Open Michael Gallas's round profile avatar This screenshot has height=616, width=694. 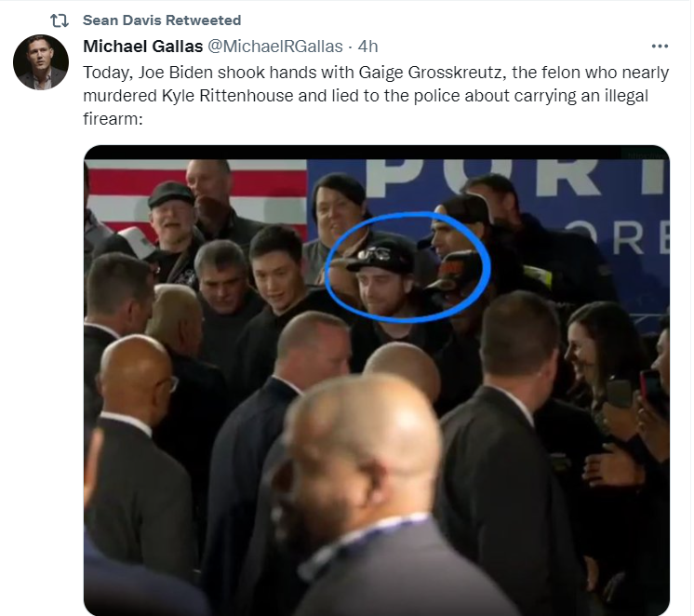click(41, 62)
